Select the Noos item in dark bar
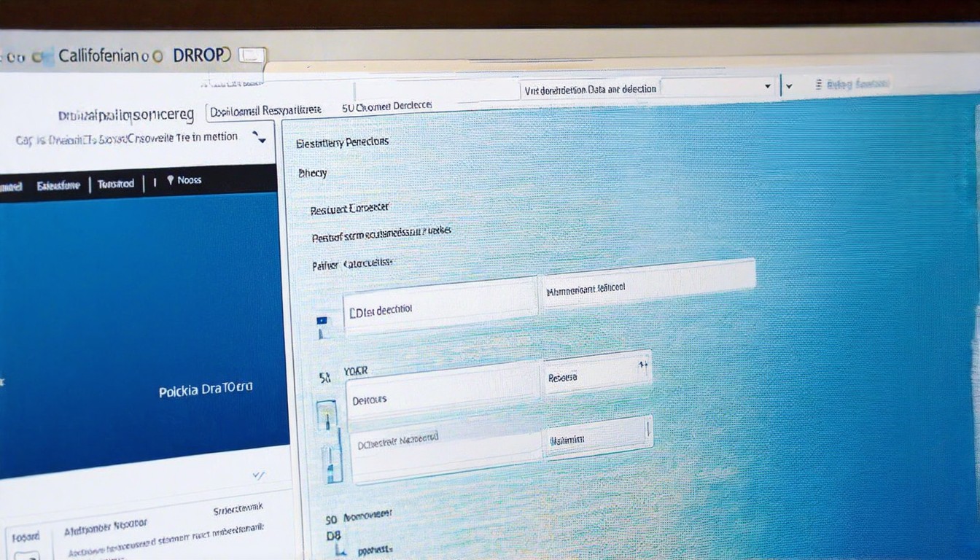This screenshot has width=980, height=560. 189,180
